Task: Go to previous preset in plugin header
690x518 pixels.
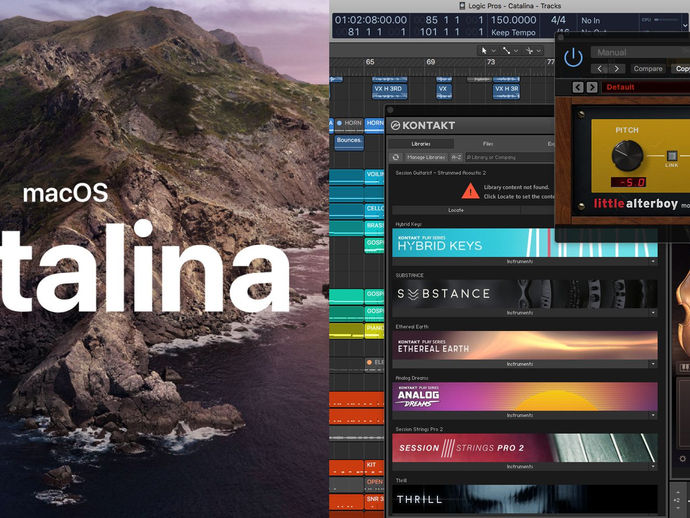Action: (599, 69)
